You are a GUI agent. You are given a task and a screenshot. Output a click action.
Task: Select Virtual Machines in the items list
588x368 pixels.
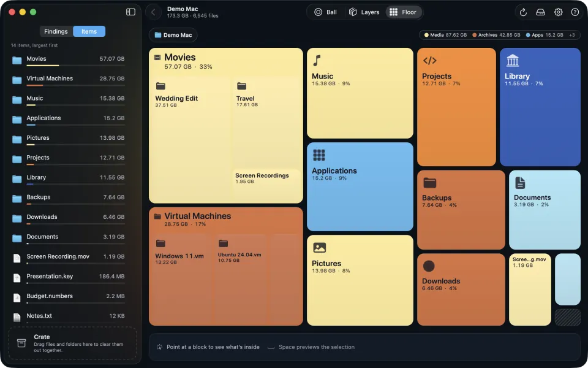click(x=68, y=79)
